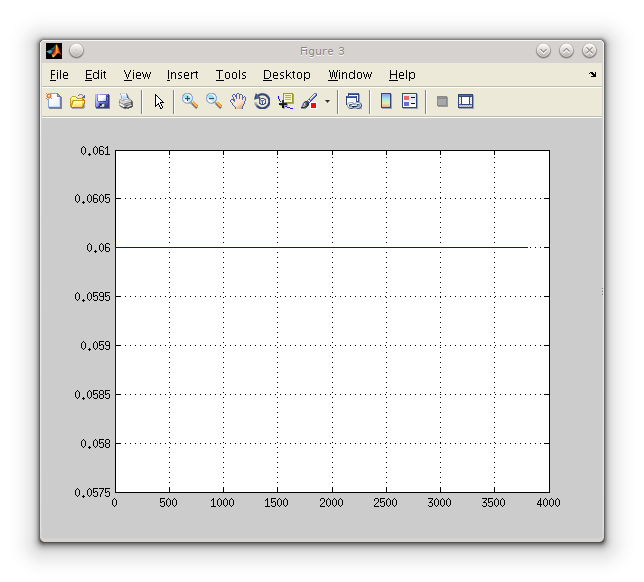
Task: Enable the Rotate 3D tool
Action: 262,101
